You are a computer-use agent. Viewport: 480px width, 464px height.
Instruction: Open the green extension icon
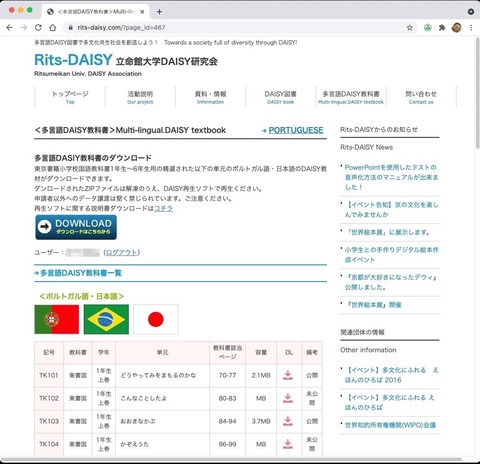(x=428, y=28)
